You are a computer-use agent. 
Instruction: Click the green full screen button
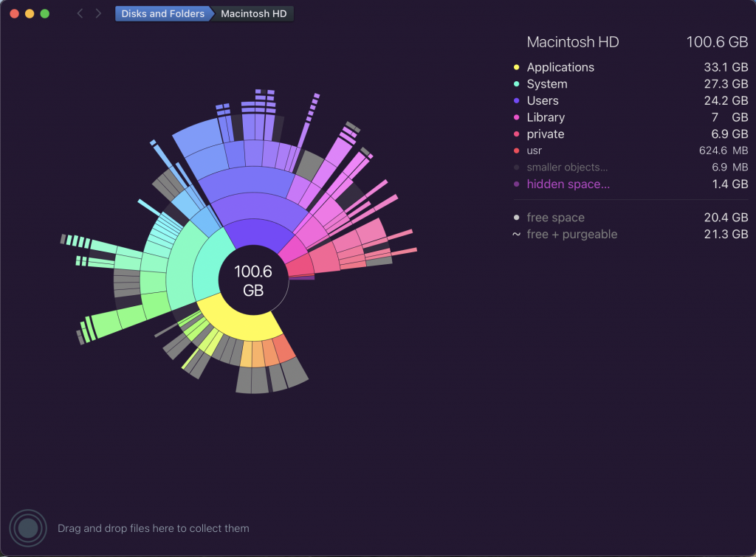[x=45, y=13]
